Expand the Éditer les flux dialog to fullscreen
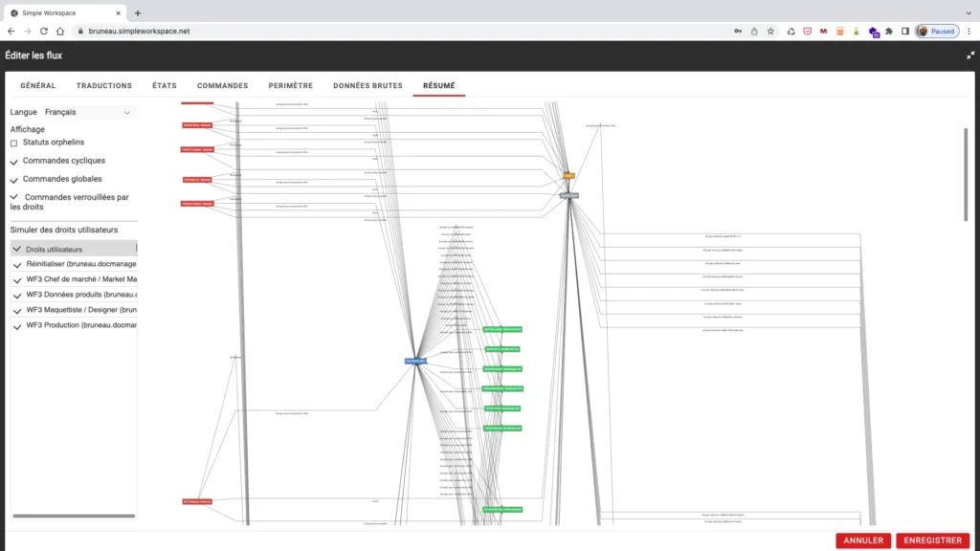Image resolution: width=980 pixels, height=551 pixels. point(969,55)
